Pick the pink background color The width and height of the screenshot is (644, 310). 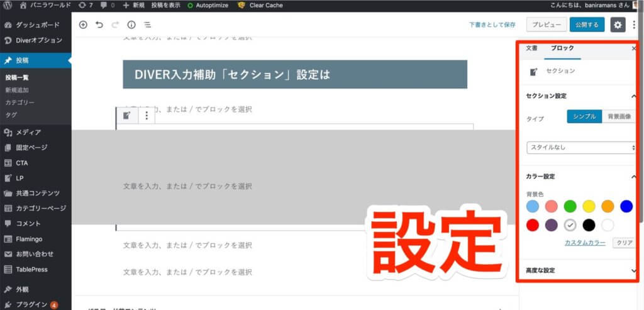551,206
